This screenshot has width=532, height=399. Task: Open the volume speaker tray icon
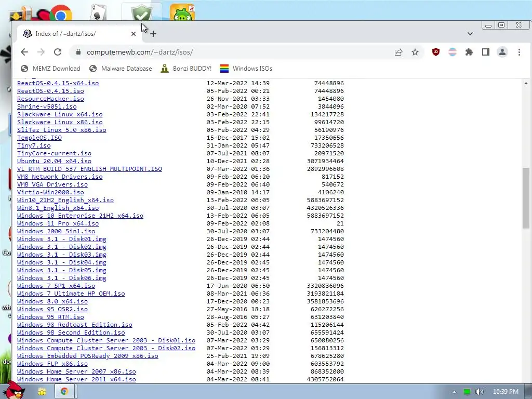(x=479, y=392)
